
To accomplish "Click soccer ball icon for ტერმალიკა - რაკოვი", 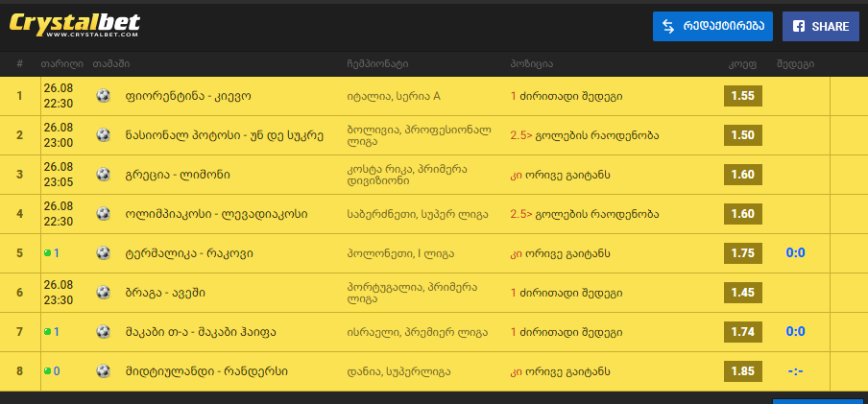I will click(103, 253).
